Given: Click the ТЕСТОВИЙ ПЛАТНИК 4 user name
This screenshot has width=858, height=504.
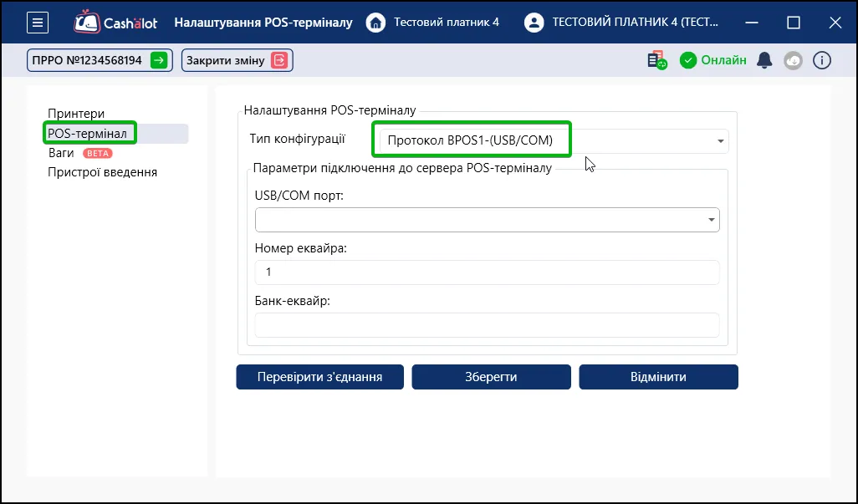Looking at the screenshot, I should (636, 23).
